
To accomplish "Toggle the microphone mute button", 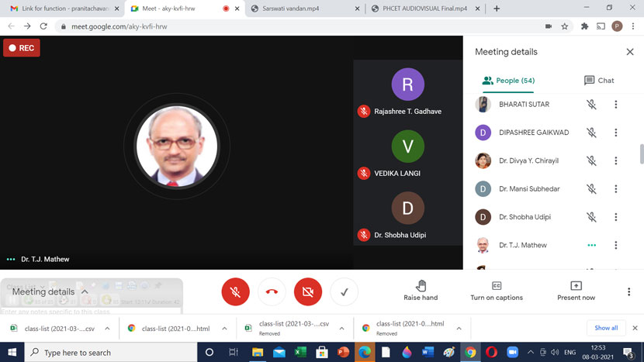I will [x=235, y=292].
